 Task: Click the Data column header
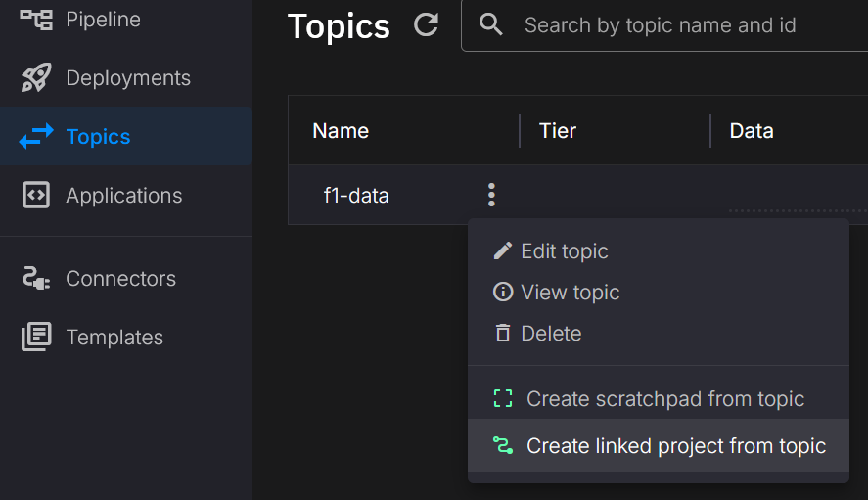[x=752, y=131]
